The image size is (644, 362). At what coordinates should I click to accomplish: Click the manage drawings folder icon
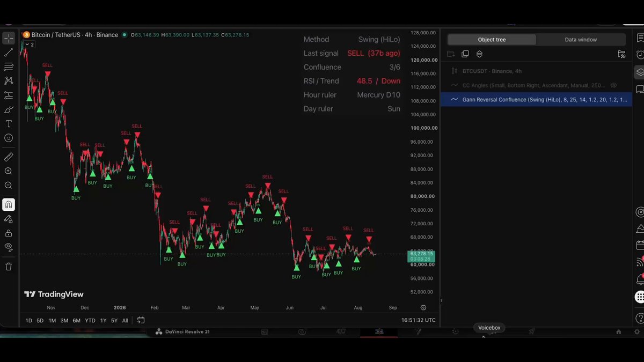(x=621, y=54)
